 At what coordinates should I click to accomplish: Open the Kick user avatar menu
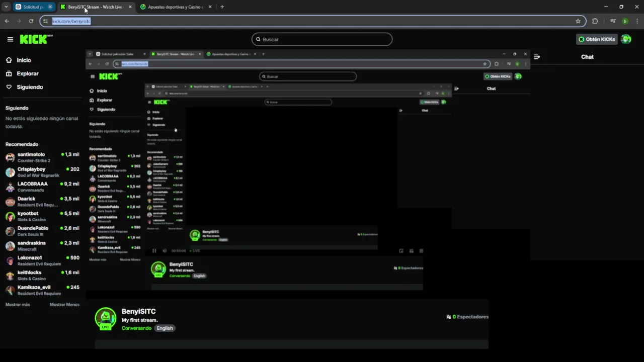(x=626, y=39)
